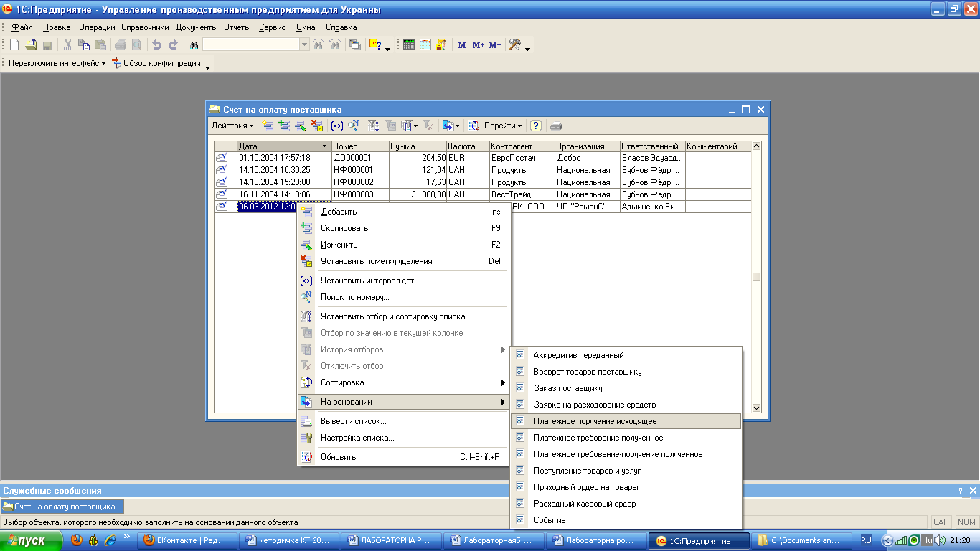Click the Set date interval icon in toolbar
This screenshot has width=980, height=551.
click(x=337, y=126)
